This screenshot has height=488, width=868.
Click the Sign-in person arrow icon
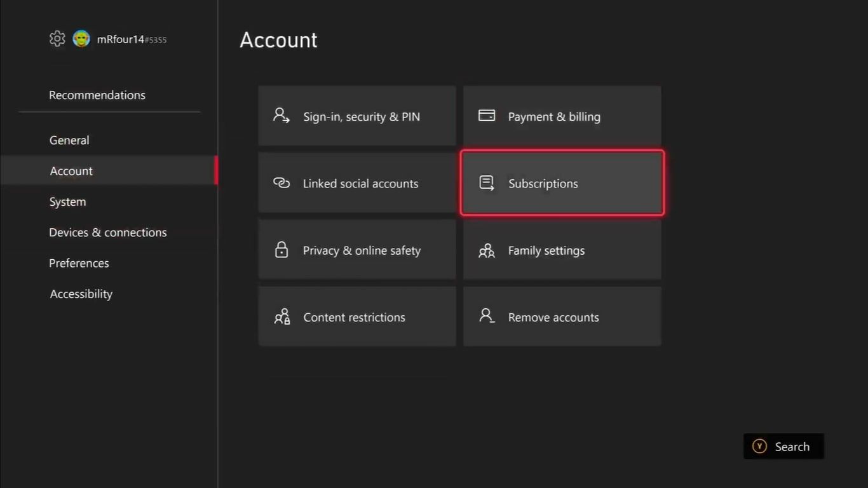click(x=281, y=116)
